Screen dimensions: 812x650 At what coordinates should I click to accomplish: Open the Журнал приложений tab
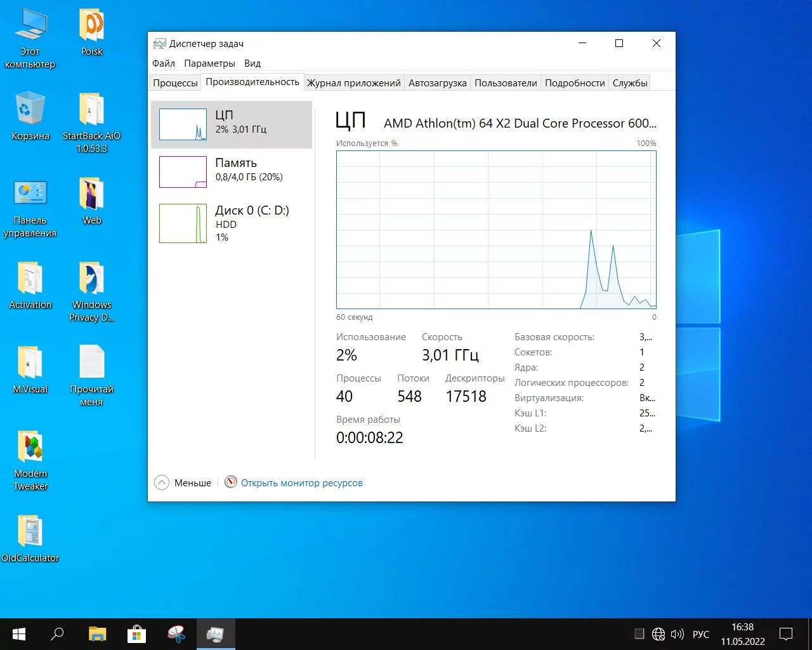(353, 83)
